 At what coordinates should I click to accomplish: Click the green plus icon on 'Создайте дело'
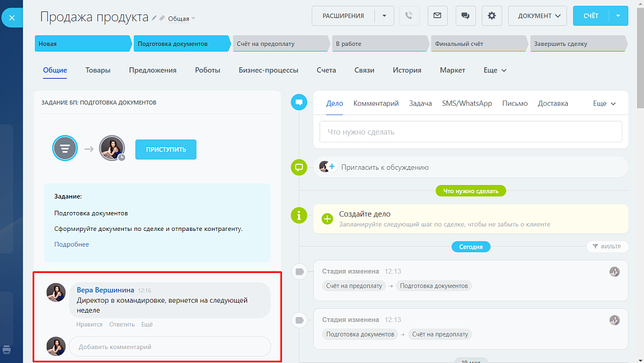pos(327,218)
